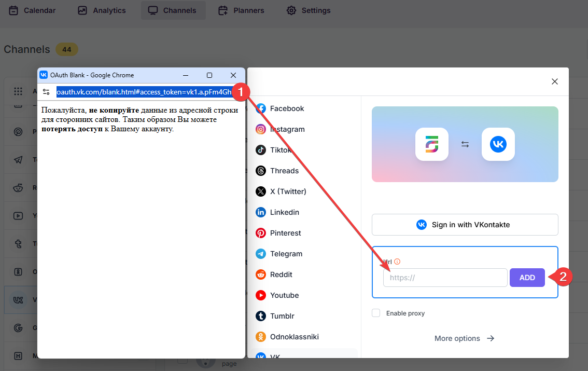The width and height of the screenshot is (588, 371).
Task: Open site info icon in Chrome address bar
Action: tap(46, 92)
